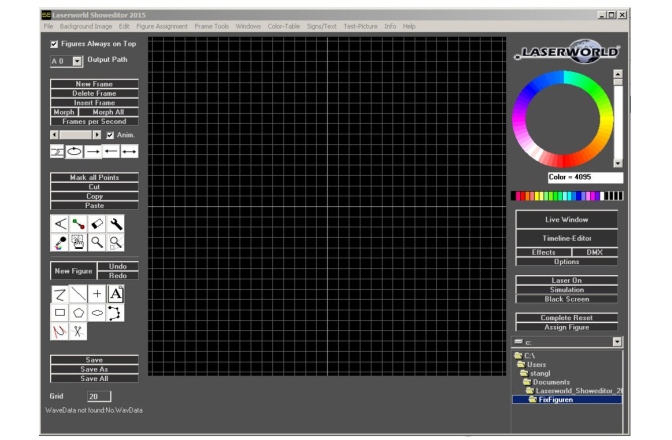Select the plus-sign point tool
The image size is (672, 440).
point(97,294)
